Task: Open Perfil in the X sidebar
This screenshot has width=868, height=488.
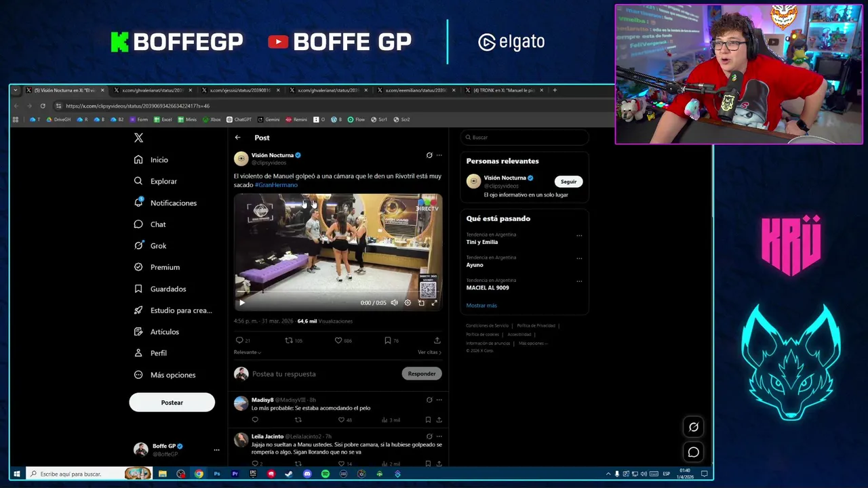Action: coord(151,353)
